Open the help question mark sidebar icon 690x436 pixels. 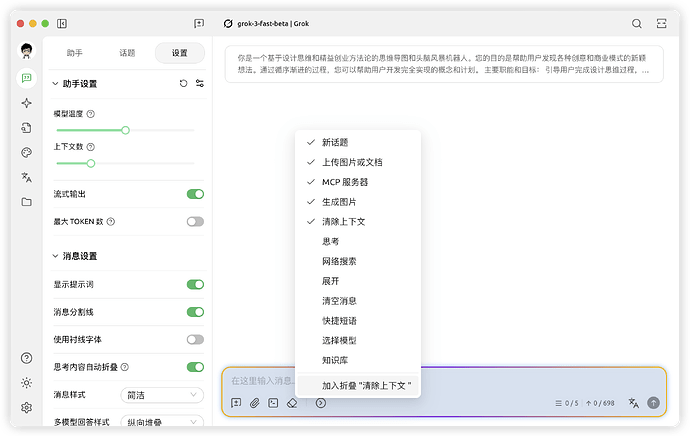[26, 358]
